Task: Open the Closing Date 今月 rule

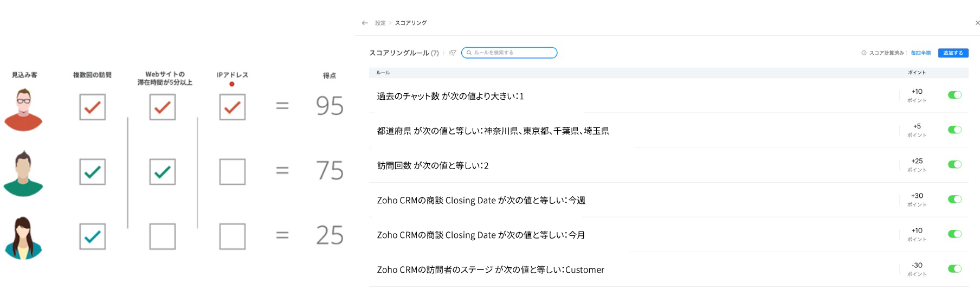Action: pyautogui.click(x=481, y=235)
